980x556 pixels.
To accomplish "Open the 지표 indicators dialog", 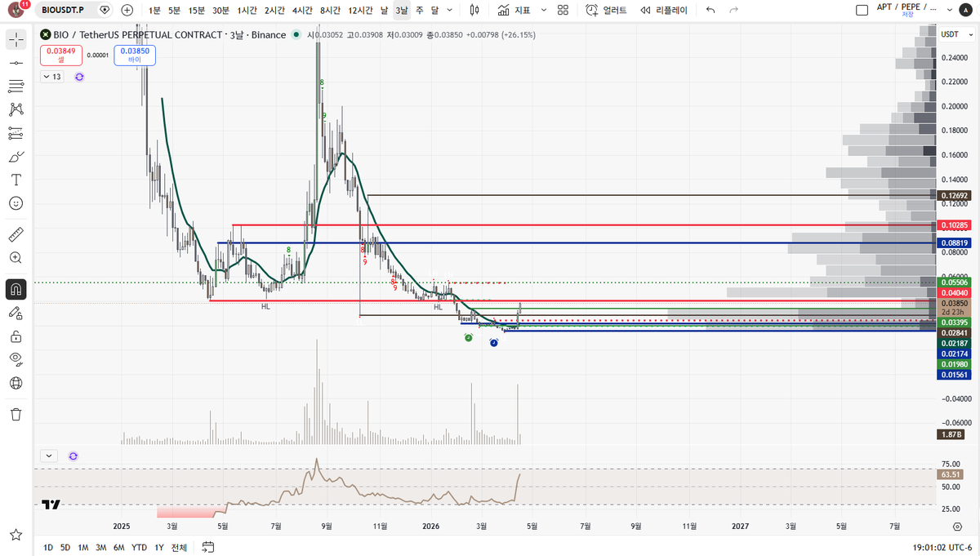I will (x=514, y=11).
